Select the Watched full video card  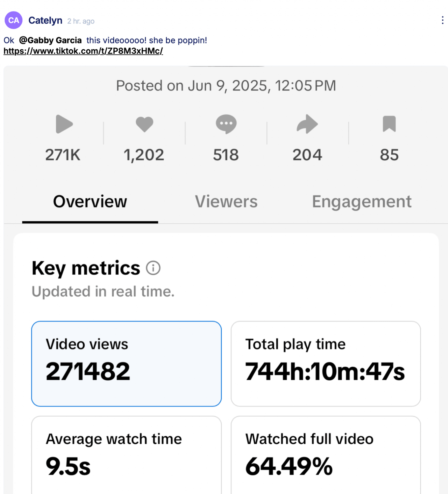326,455
